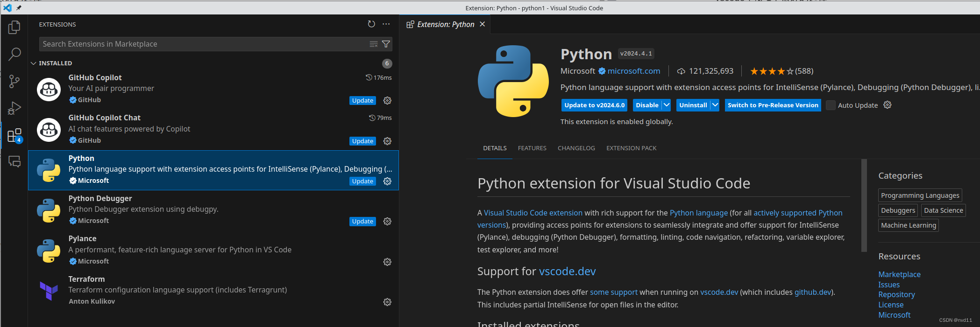
Task: Open manage gear for Terraform extension
Action: pos(387,302)
